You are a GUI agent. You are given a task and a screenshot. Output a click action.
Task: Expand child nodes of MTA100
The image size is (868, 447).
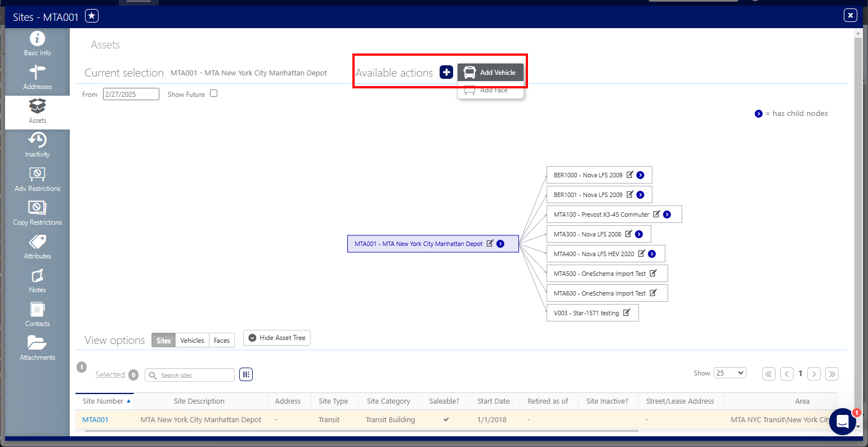[667, 214]
